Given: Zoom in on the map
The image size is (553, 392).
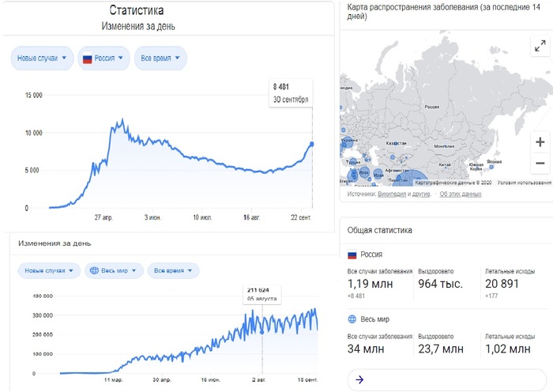Looking at the screenshot, I should pos(540,142).
